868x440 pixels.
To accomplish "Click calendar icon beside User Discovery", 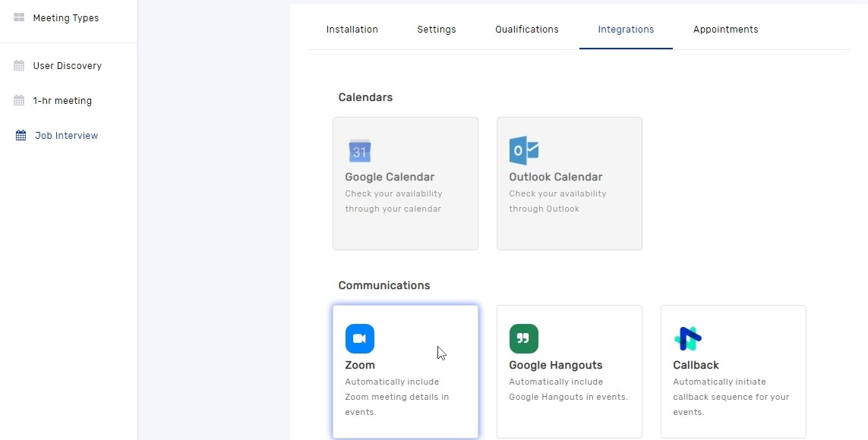I will (x=19, y=65).
